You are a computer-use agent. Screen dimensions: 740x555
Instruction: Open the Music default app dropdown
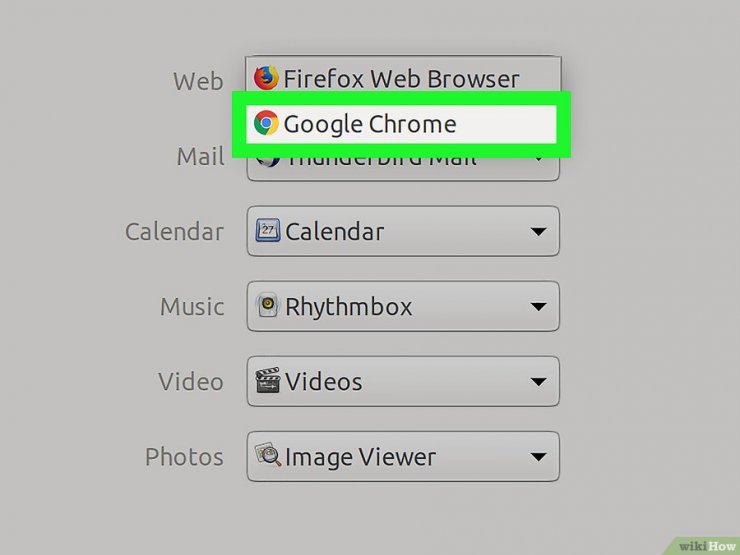click(x=403, y=306)
